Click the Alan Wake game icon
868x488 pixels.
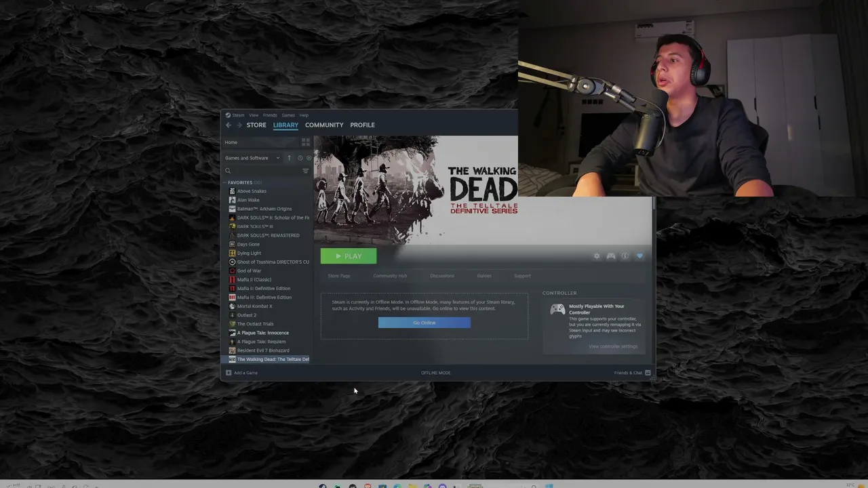tap(232, 200)
